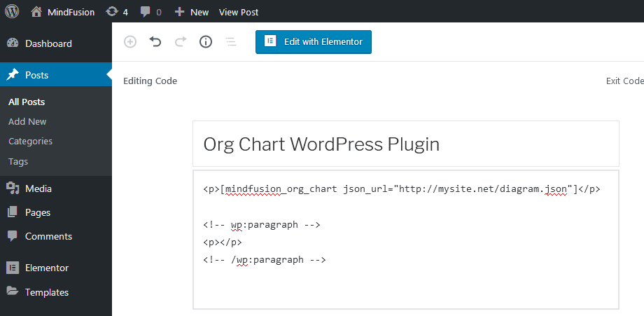Open the Categories submenu item

point(30,141)
